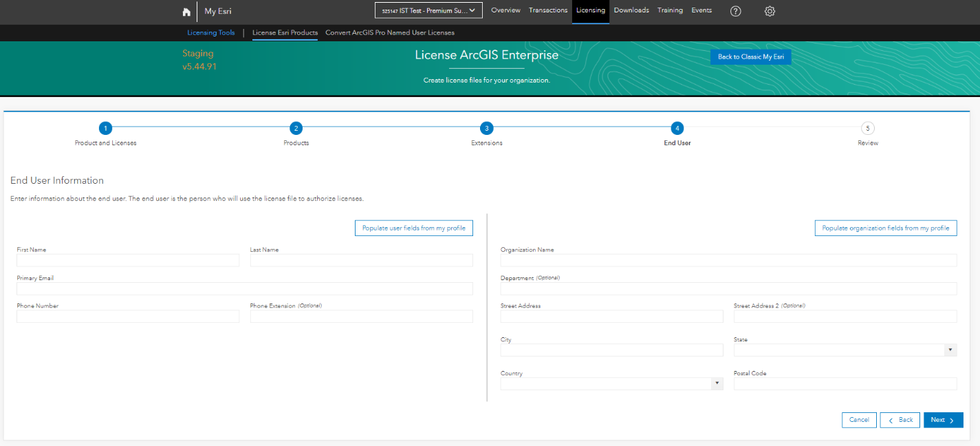Image resolution: width=980 pixels, height=446 pixels.
Task: Click Next to continue
Action: tap(944, 420)
